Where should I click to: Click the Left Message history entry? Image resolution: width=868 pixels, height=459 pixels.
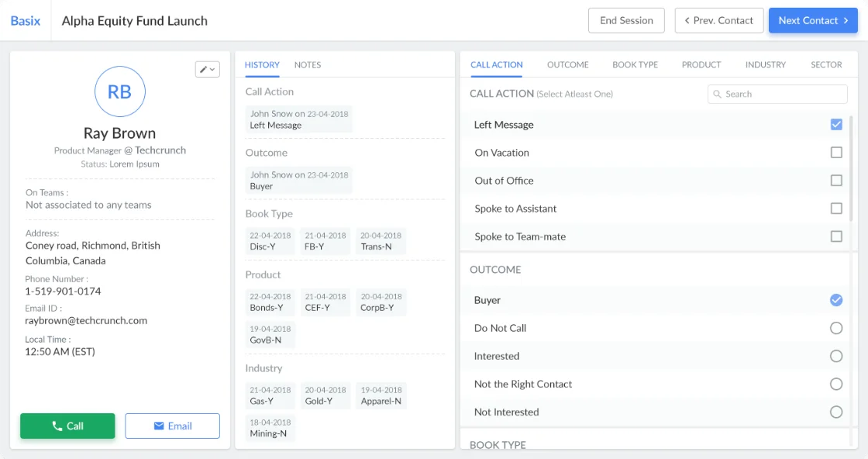(299, 119)
